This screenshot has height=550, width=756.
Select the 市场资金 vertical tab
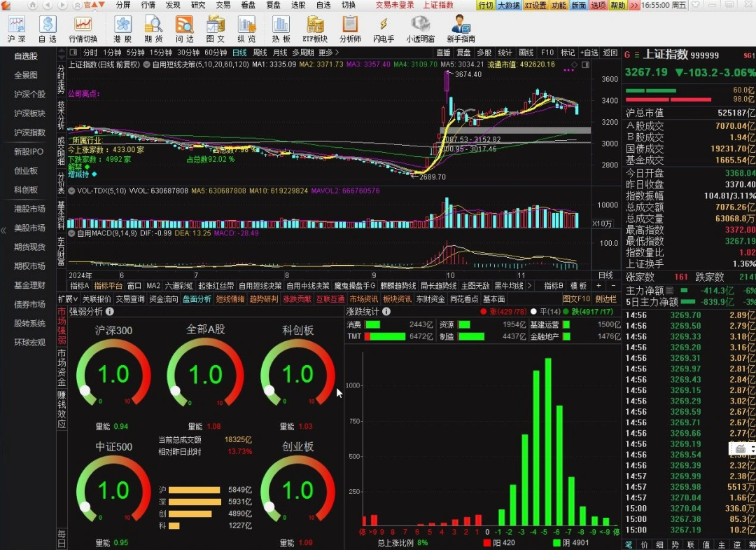click(62, 368)
